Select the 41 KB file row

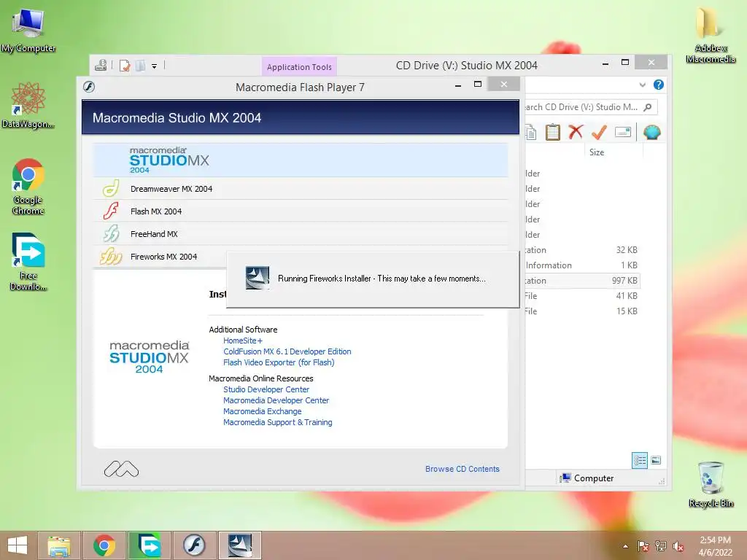[583, 296]
